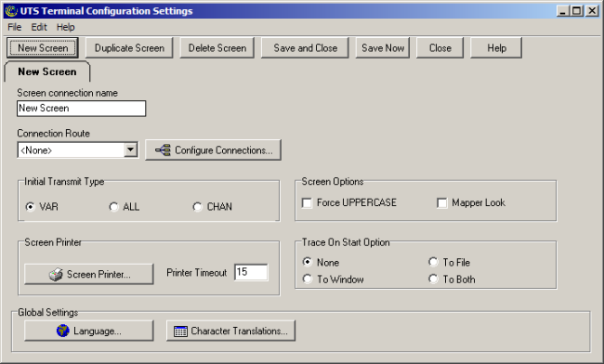The image size is (604, 364).
Task: Select the To File trace option
Action: [433, 263]
